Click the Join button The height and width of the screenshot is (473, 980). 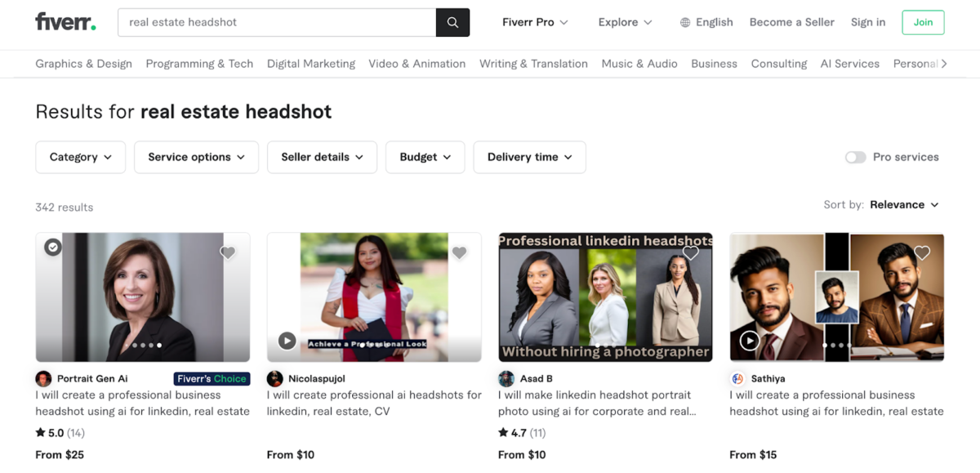923,22
